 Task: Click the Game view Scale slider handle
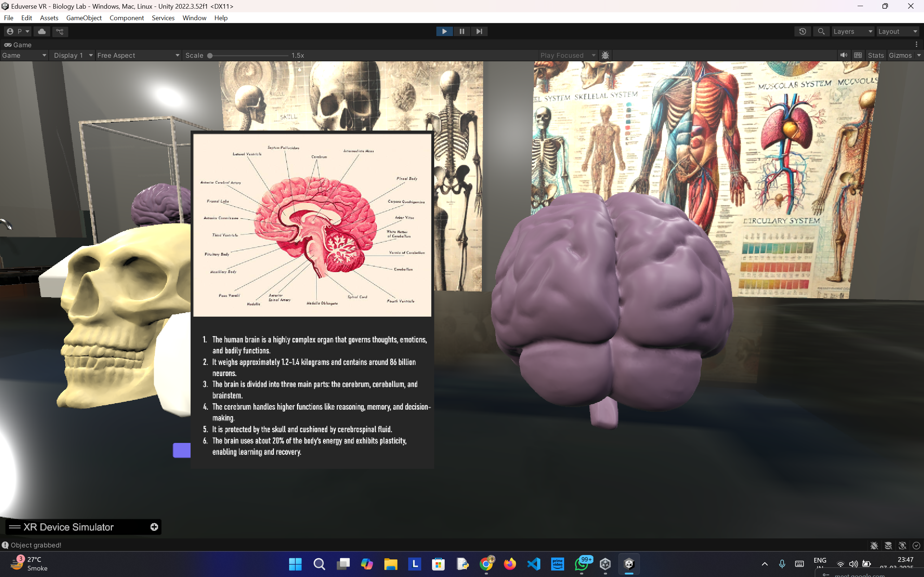coord(210,55)
